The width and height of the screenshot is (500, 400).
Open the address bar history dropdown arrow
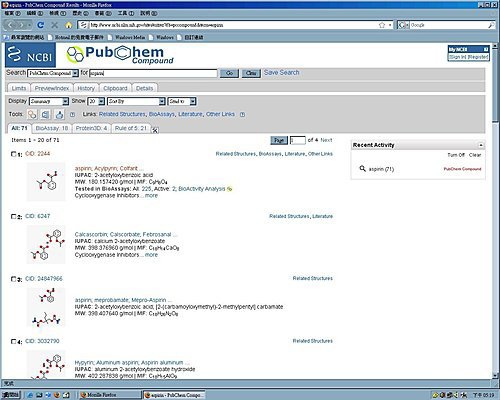coord(390,25)
